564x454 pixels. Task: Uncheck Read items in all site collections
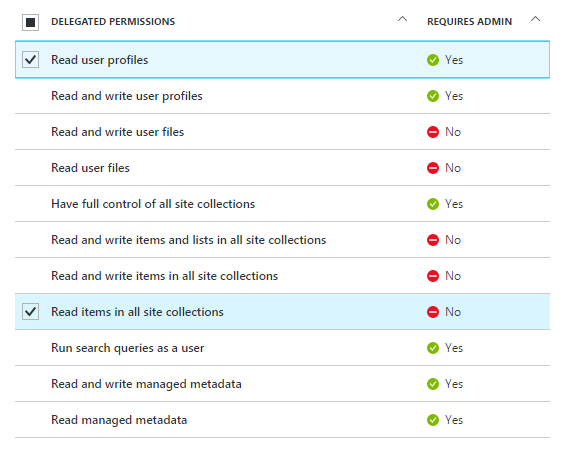pos(31,311)
